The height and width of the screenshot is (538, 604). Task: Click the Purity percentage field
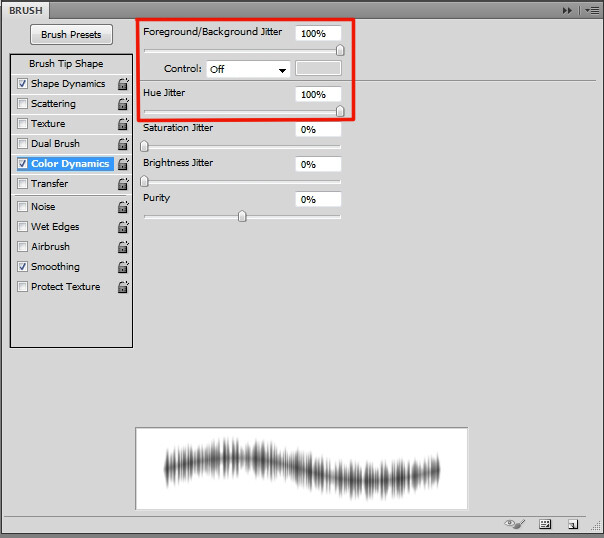point(318,199)
